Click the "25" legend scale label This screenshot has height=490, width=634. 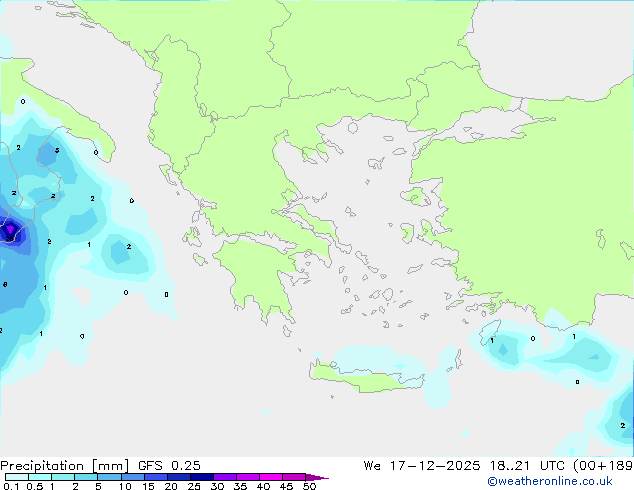(x=194, y=486)
